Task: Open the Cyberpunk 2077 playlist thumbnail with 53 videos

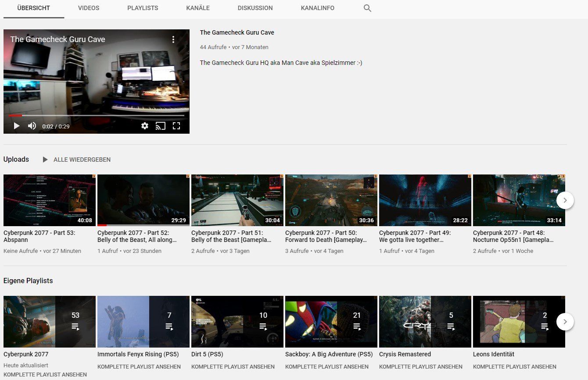Action: (50, 322)
